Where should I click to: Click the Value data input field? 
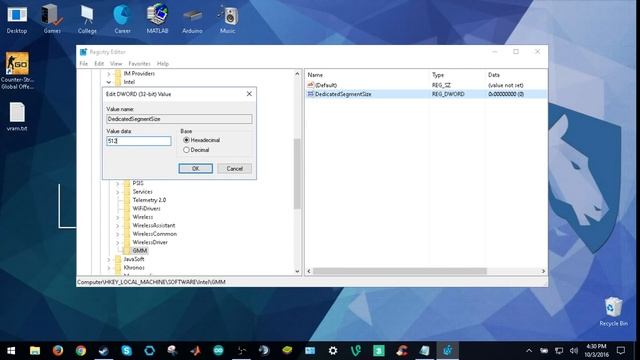139,141
